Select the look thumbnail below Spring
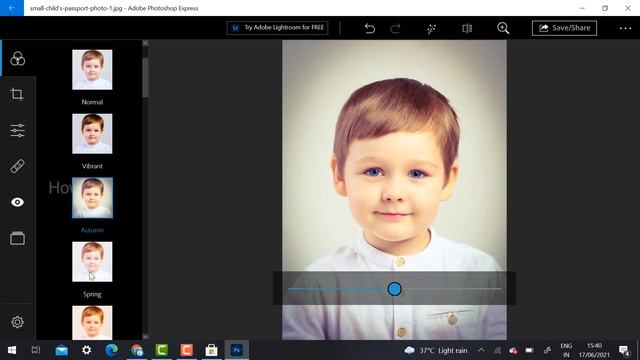 (92, 322)
